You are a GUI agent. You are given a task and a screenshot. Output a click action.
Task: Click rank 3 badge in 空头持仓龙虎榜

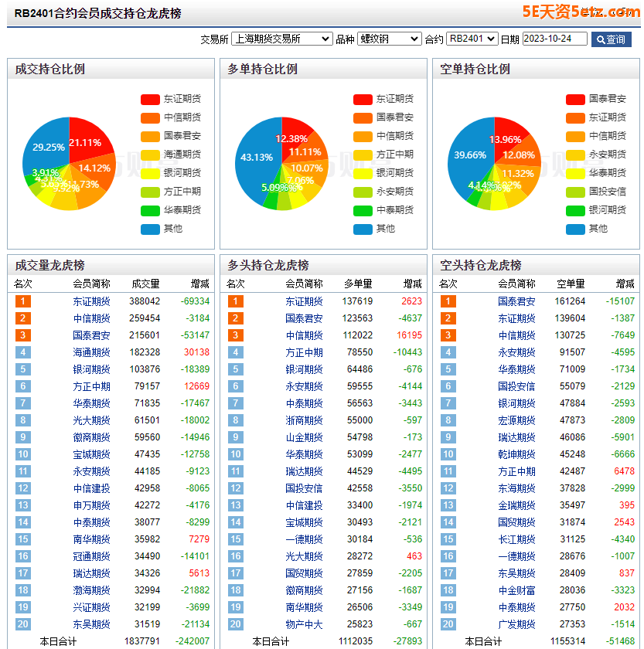(448, 335)
